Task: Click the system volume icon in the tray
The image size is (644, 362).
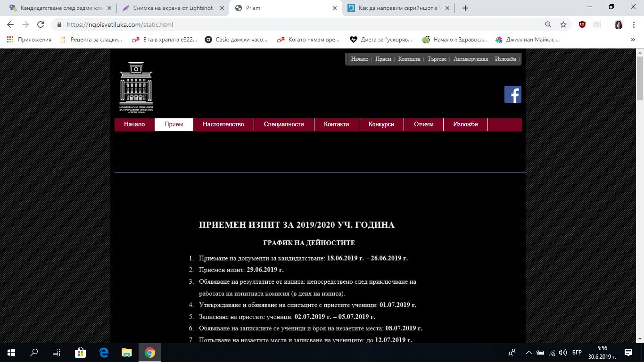Action: tap(562, 353)
